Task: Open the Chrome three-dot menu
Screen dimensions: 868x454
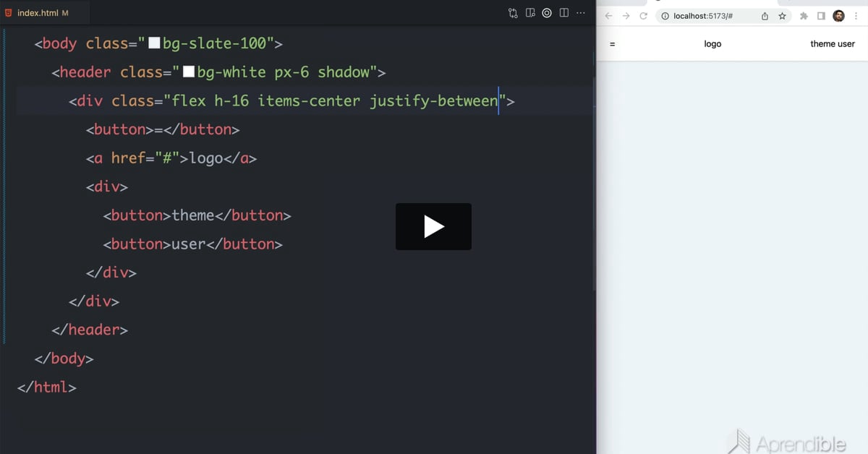Action: pyautogui.click(x=856, y=16)
